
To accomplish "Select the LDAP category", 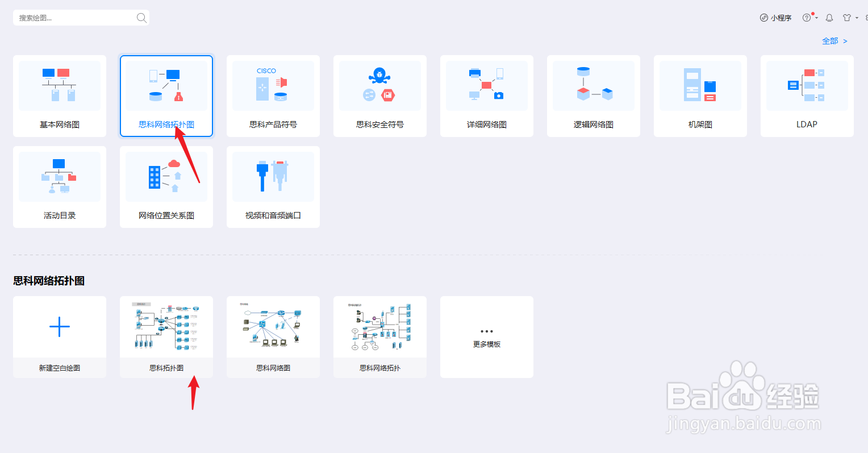I will point(807,95).
